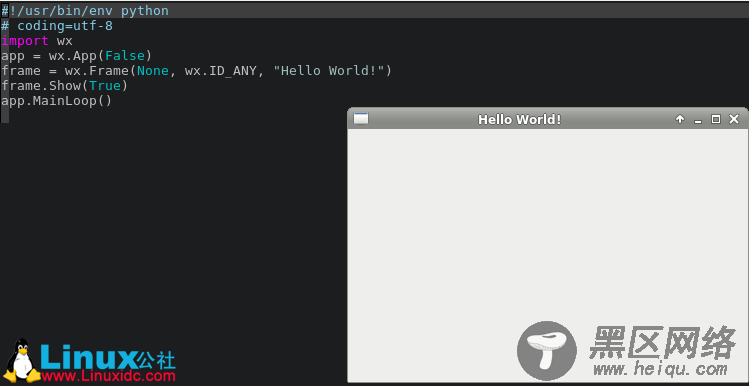Click the shebang line '#!/usr/bin/env python'
The height and width of the screenshot is (386, 749).
85,10
